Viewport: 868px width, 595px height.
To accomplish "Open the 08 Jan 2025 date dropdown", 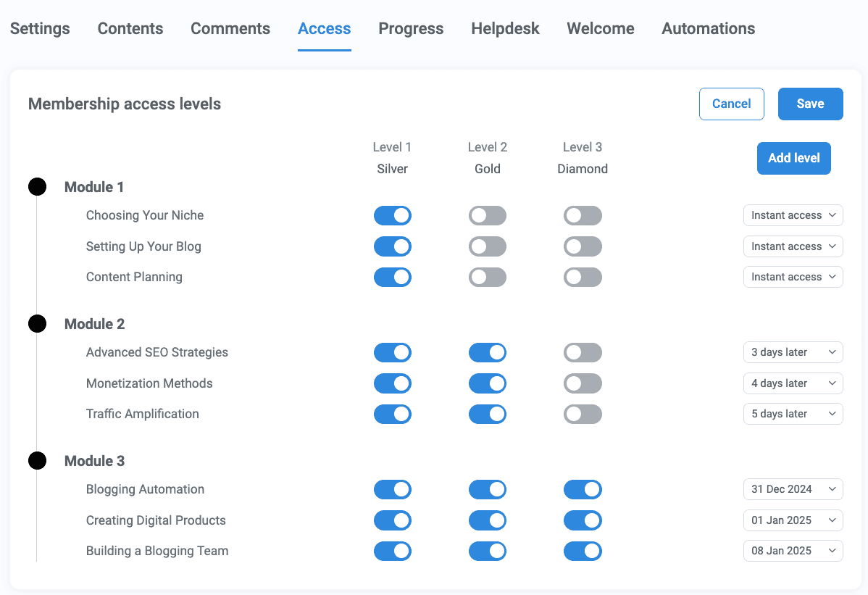I will tap(793, 551).
